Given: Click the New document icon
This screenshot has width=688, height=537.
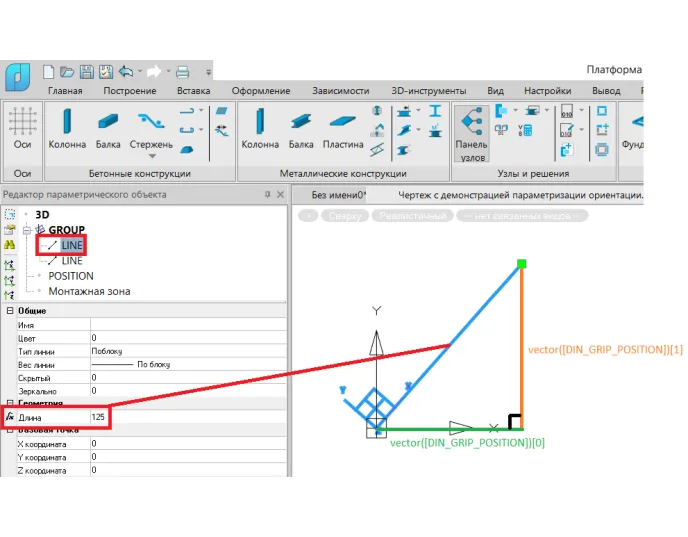Looking at the screenshot, I should [48, 72].
